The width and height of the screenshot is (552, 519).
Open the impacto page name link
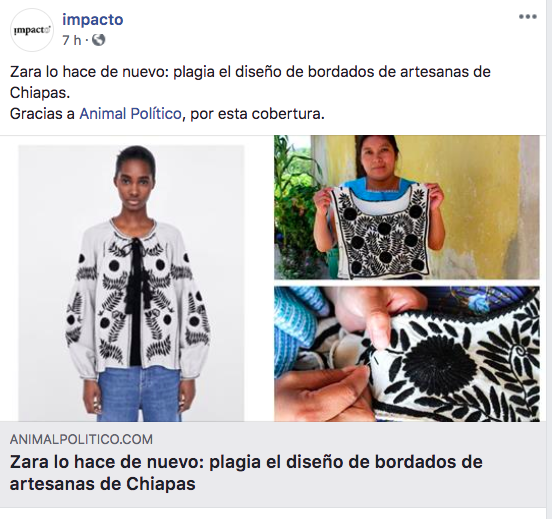93,19
